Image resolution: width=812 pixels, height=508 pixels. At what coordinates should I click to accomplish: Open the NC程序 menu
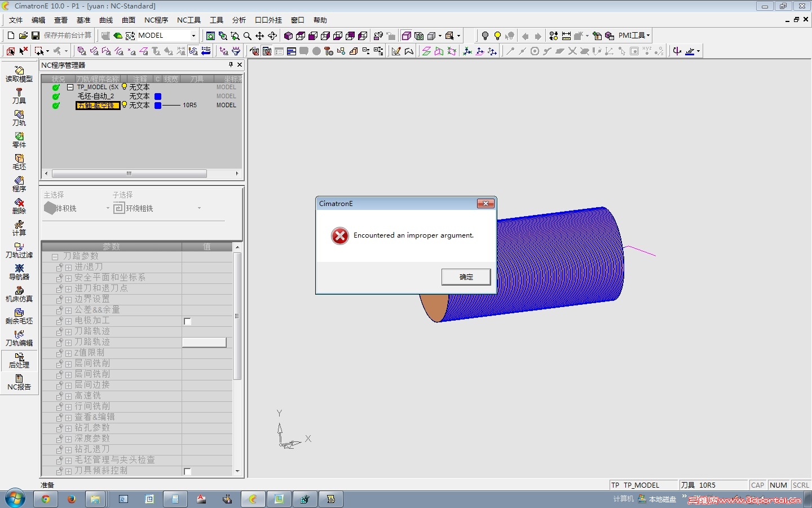click(156, 20)
